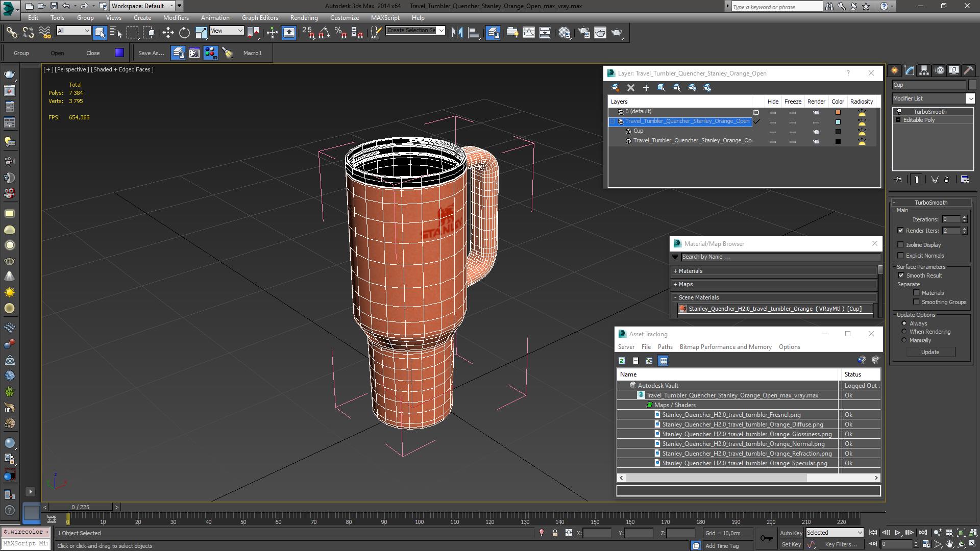Click the Macro1 toolbar button

[x=252, y=53]
